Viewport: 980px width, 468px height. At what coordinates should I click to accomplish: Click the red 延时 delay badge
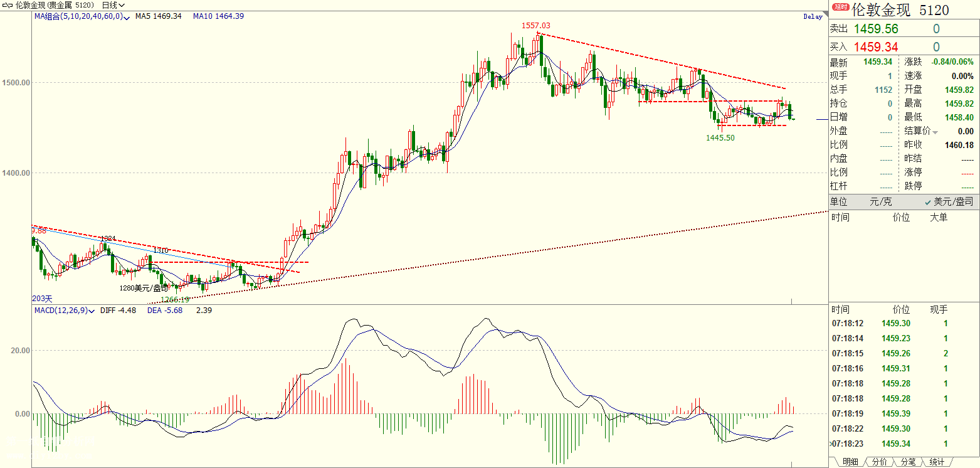coord(840,8)
